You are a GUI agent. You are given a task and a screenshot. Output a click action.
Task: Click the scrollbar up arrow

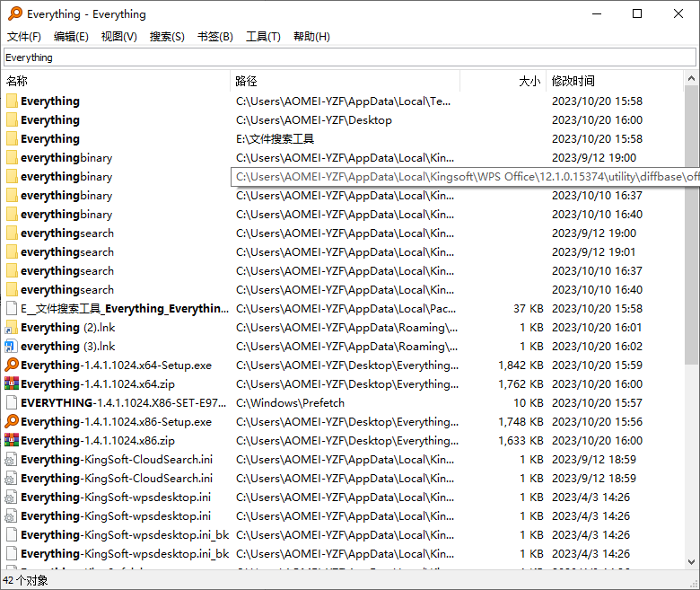click(x=691, y=79)
